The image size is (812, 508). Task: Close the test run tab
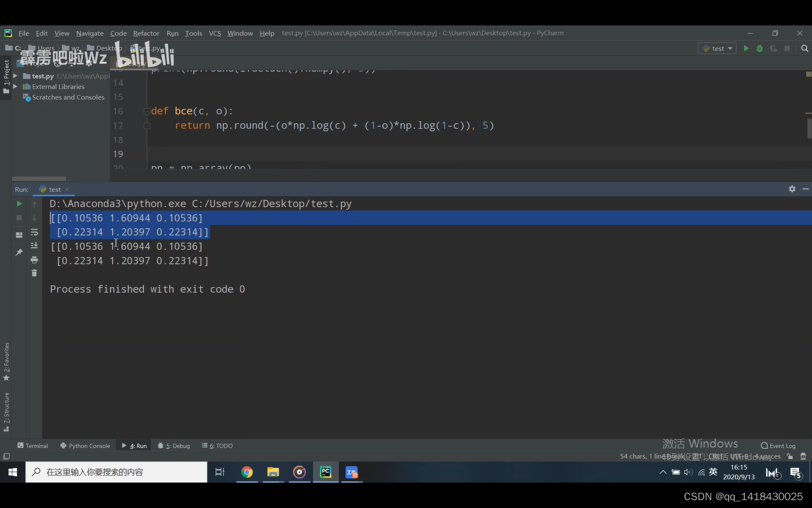tap(67, 190)
